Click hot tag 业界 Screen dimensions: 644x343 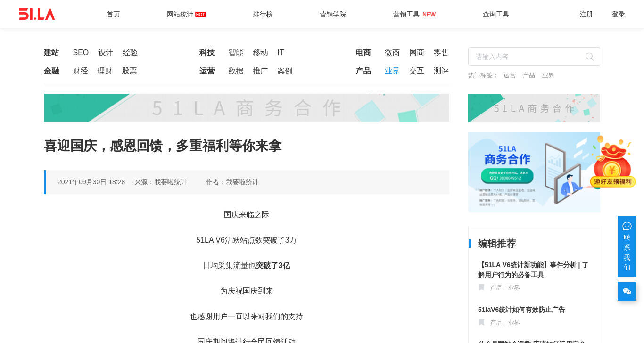pos(548,75)
